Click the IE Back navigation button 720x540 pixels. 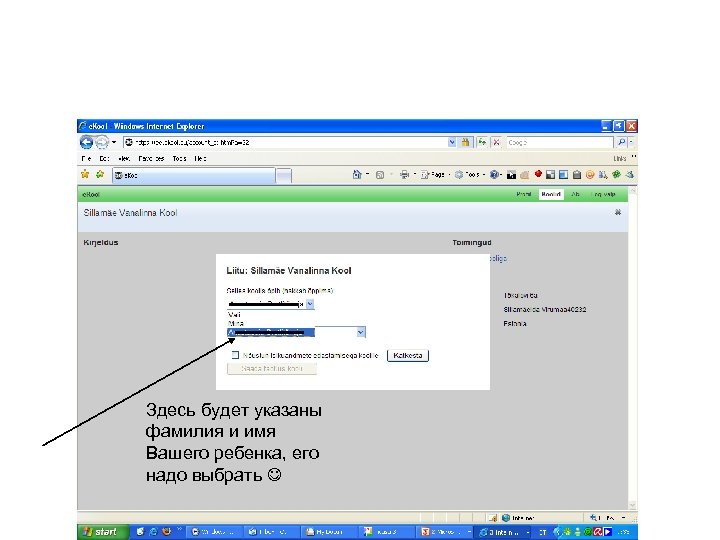coord(86,142)
